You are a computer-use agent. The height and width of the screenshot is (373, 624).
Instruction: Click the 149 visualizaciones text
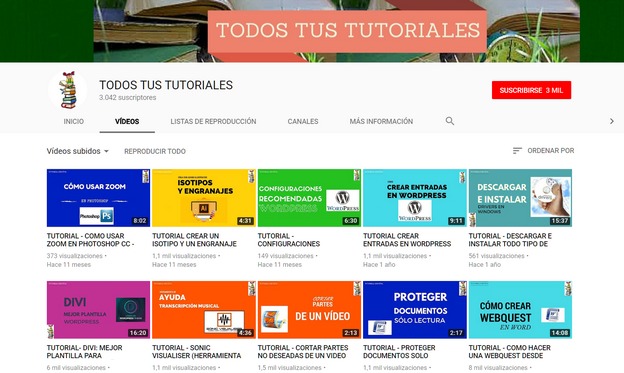point(285,256)
